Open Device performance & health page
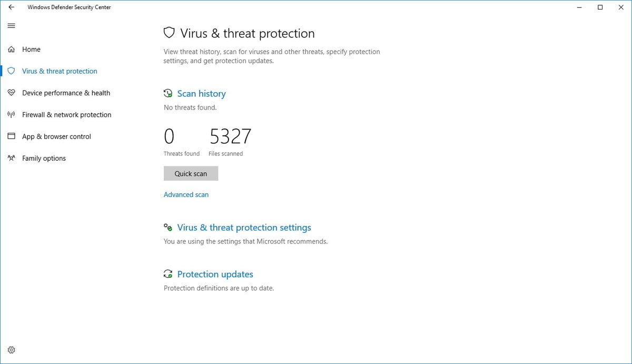Screen dimensions: 632x364 (x=66, y=93)
